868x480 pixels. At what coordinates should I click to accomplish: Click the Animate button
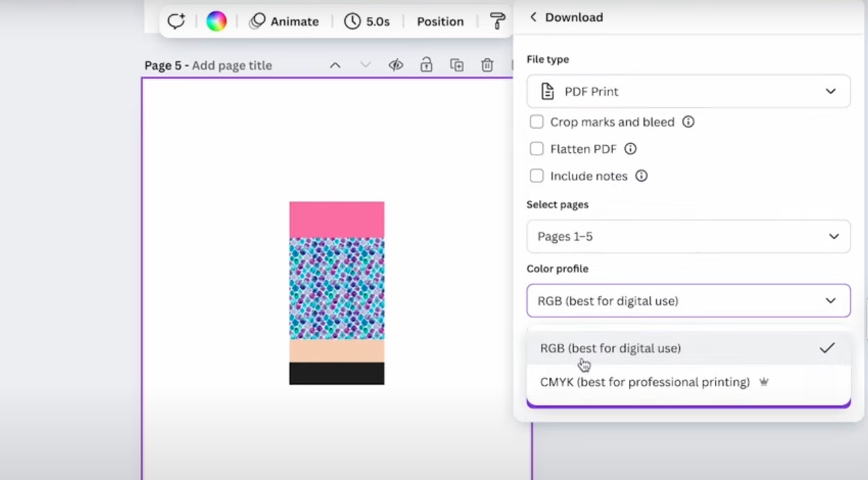[284, 21]
